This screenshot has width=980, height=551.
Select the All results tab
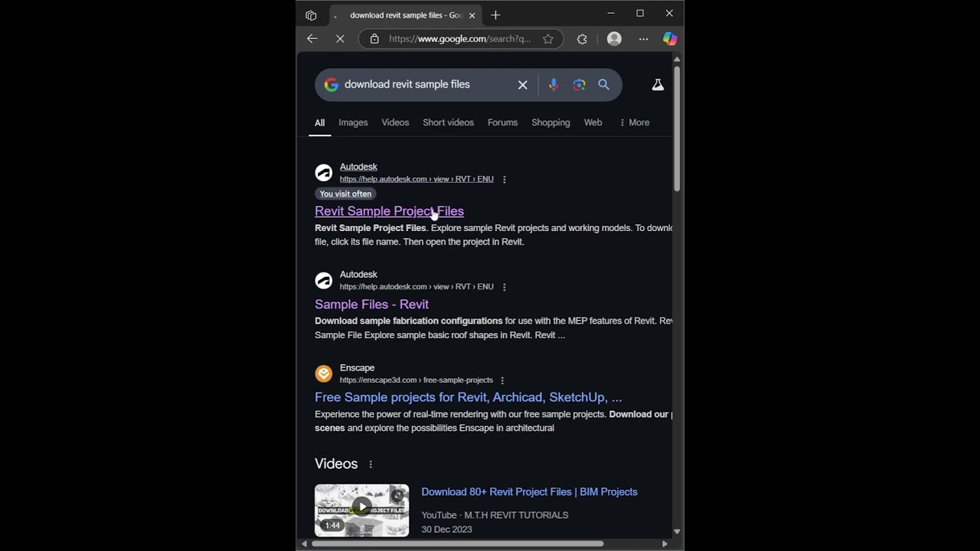319,122
